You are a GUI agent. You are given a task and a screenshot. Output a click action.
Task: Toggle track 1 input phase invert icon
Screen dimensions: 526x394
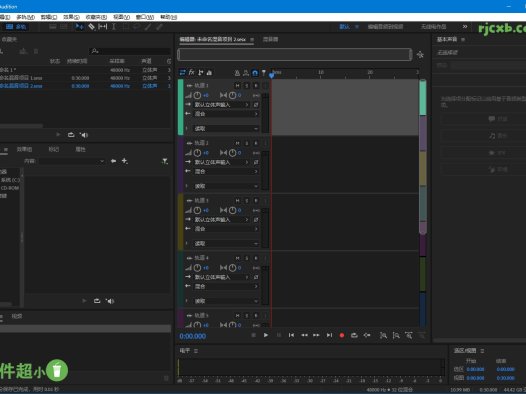(256, 105)
